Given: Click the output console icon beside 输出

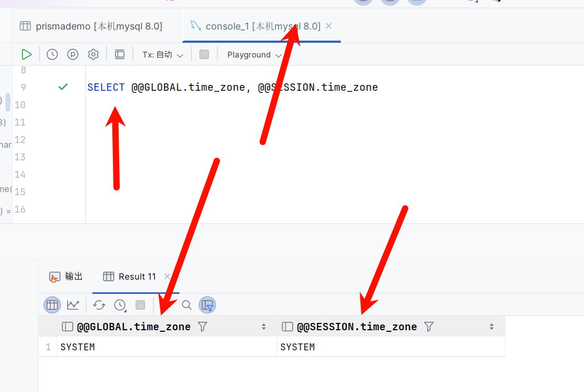Looking at the screenshot, I should click(55, 277).
